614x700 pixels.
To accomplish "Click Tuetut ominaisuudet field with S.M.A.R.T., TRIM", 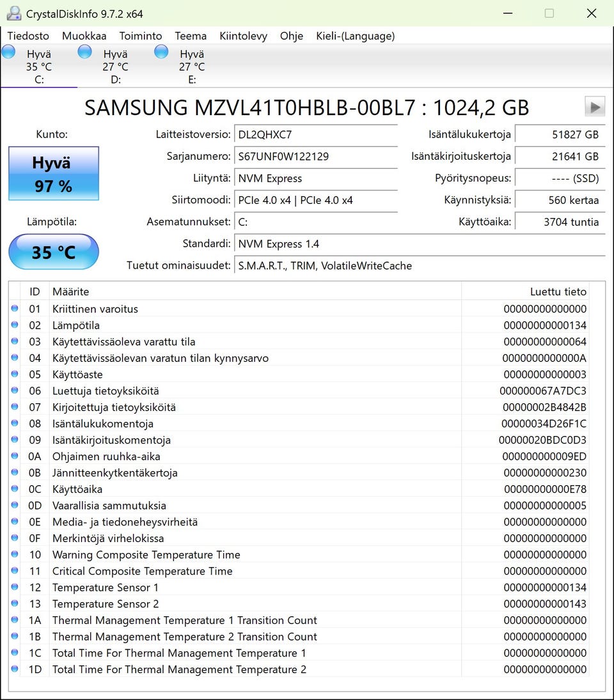I will point(420,266).
